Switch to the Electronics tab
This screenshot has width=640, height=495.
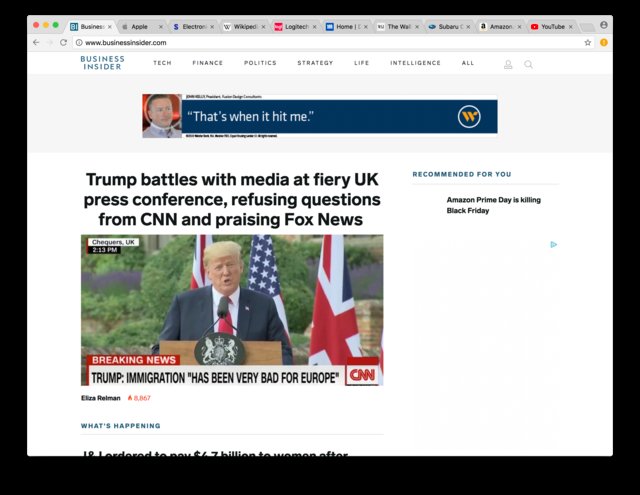[193, 27]
